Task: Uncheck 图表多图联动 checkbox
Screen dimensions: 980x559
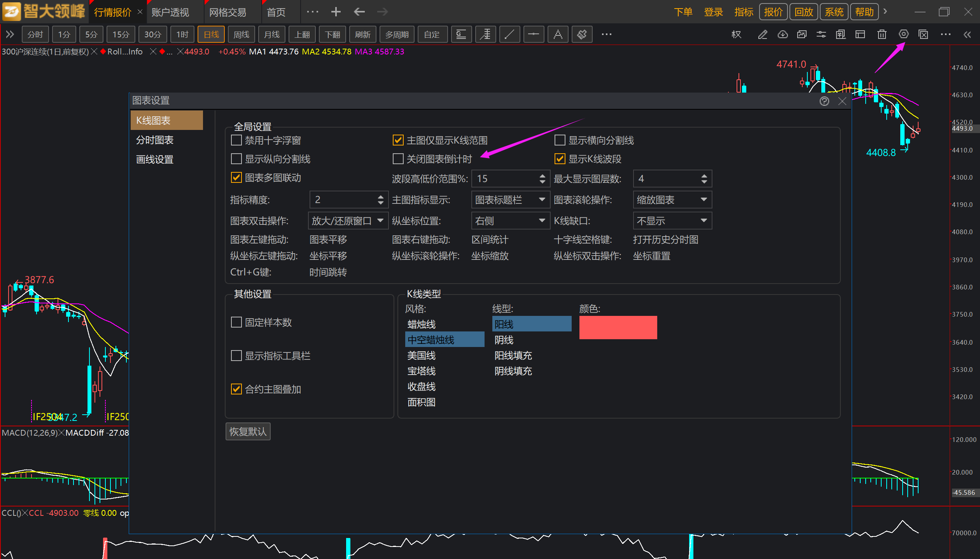Action: pos(236,178)
